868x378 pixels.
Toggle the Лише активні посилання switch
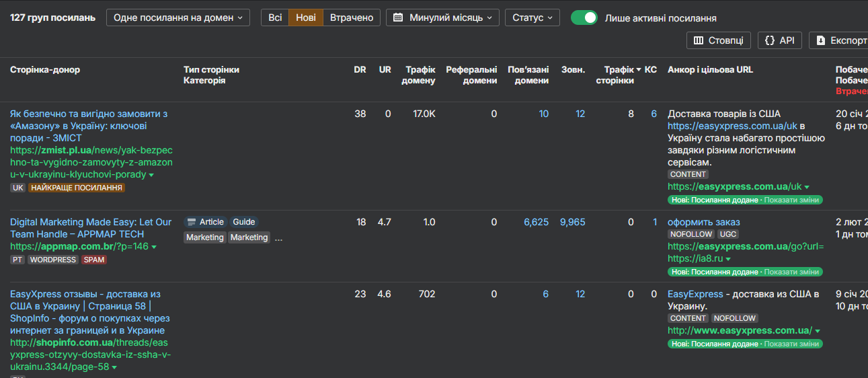tap(584, 17)
